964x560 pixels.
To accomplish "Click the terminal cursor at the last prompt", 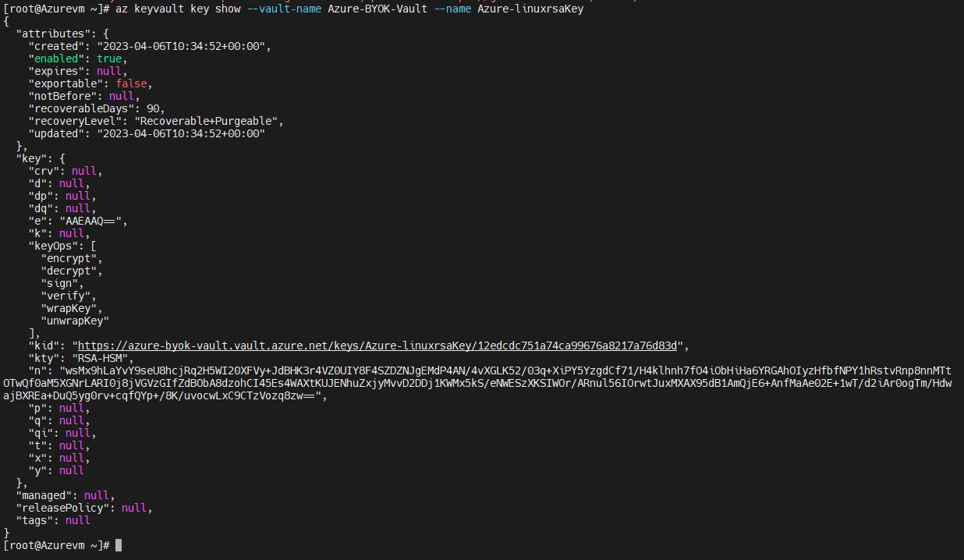I will tap(119, 545).
